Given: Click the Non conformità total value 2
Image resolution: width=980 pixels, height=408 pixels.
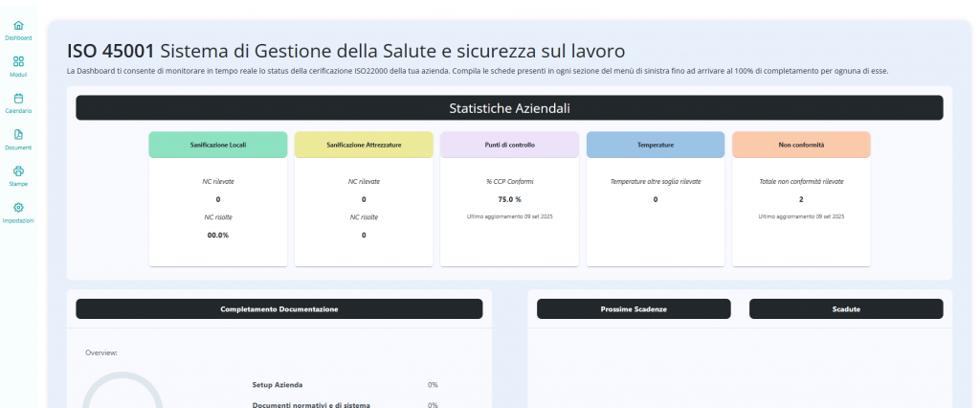Looking at the screenshot, I should [x=801, y=199].
